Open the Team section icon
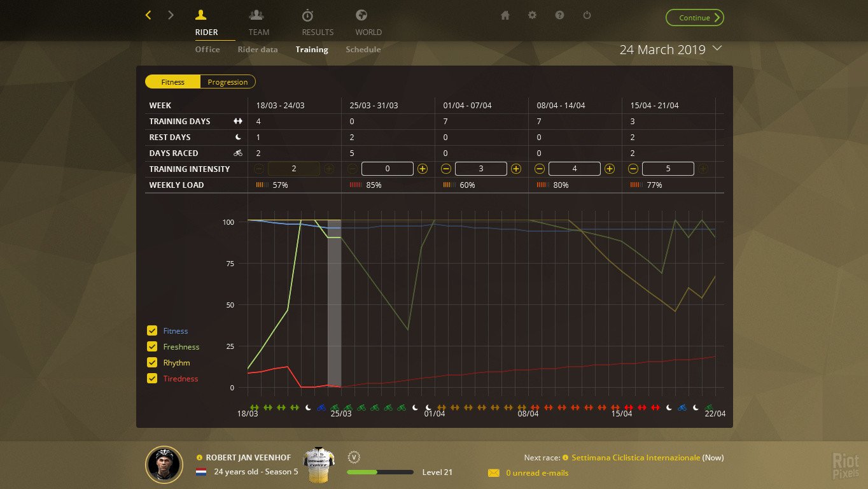This screenshot has width=868, height=489. 257,15
